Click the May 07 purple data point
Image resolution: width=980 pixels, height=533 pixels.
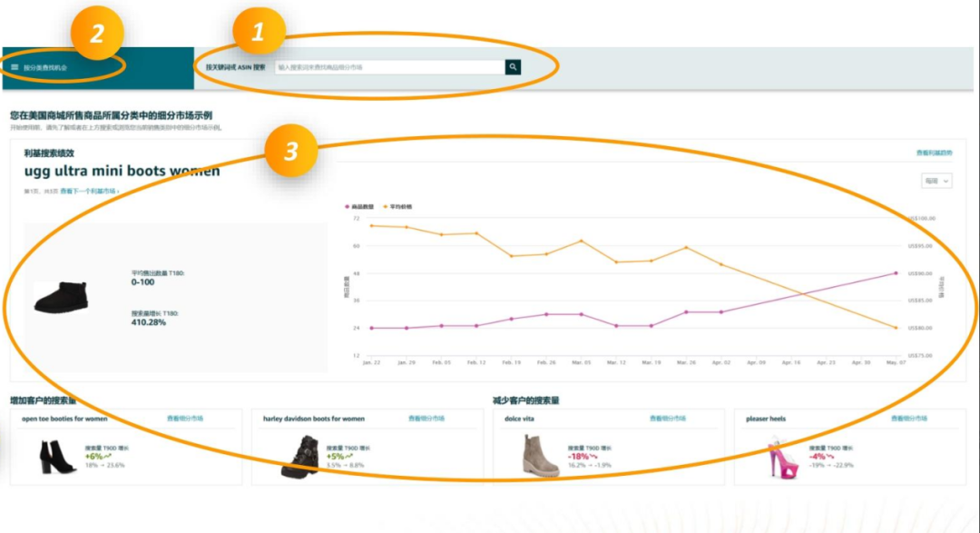click(x=896, y=273)
